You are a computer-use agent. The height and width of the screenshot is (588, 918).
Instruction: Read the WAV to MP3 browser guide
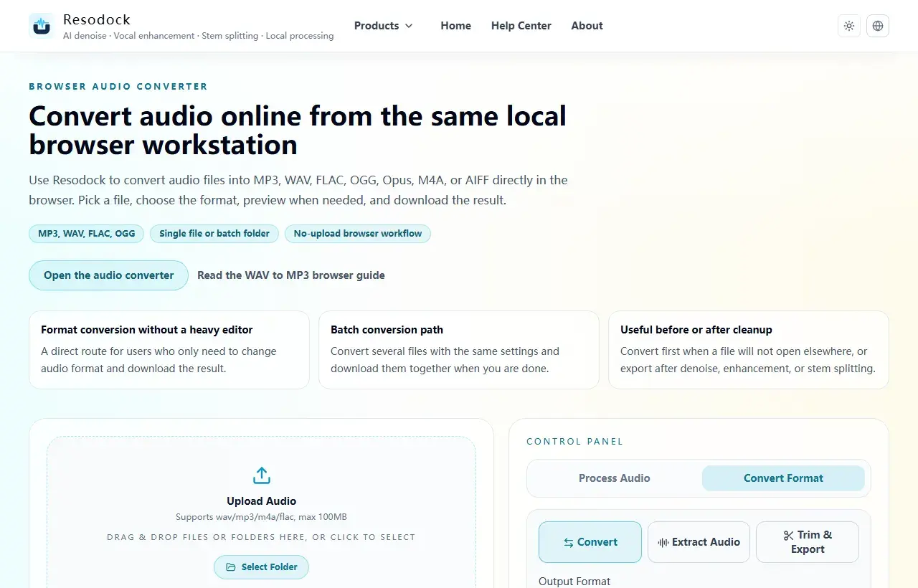click(291, 275)
